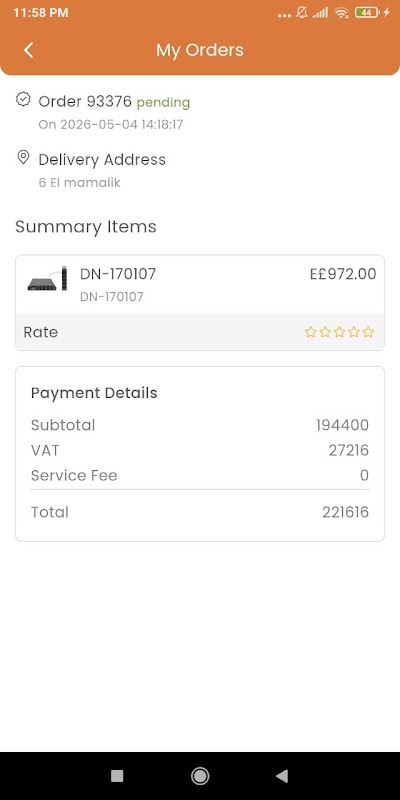Tap the pending status label

163,103
